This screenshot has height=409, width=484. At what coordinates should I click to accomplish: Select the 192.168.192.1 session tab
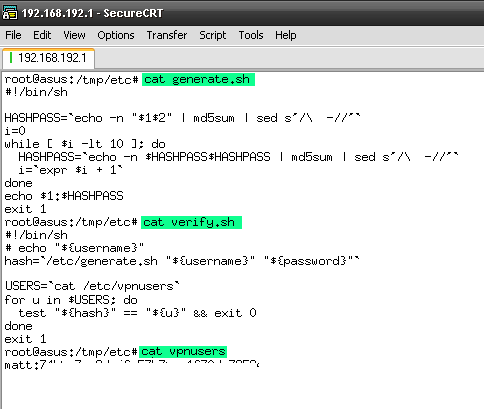coord(48,58)
